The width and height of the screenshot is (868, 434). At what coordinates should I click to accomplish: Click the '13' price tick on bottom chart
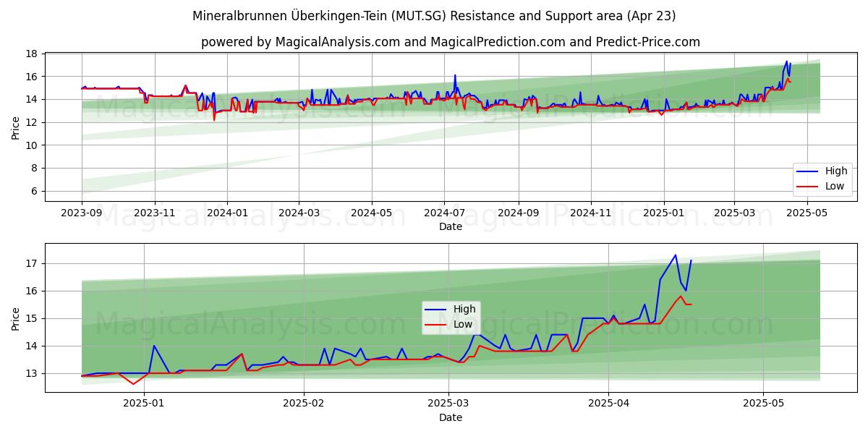(32, 373)
